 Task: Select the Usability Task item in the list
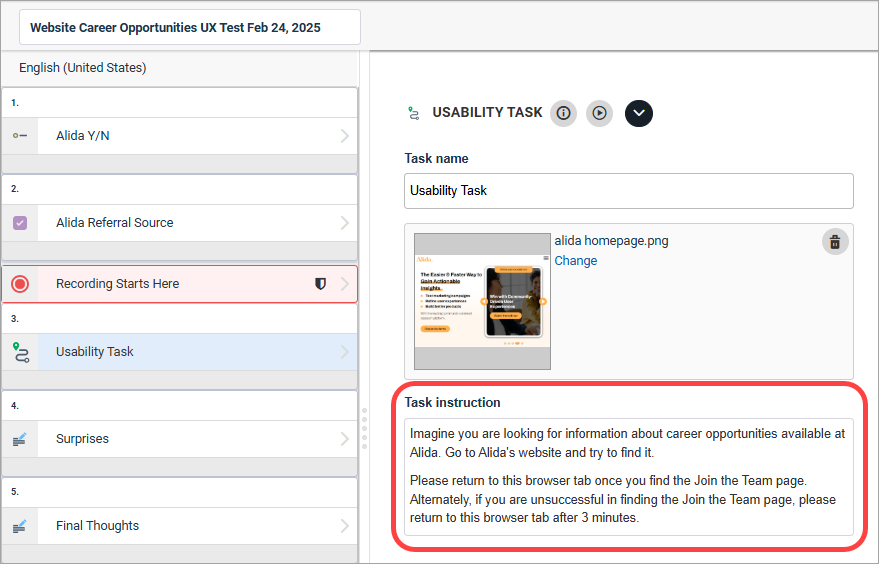pyautogui.click(x=179, y=352)
